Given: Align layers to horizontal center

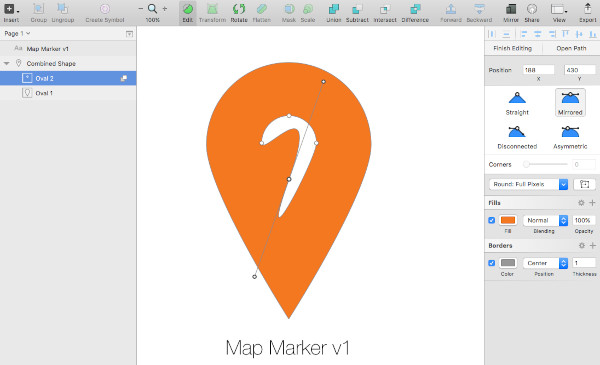Looking at the screenshot, I should 538,34.
